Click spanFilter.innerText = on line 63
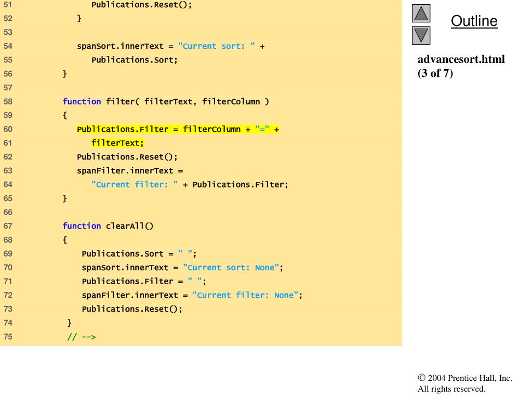Image resolution: width=532 pixels, height=399 pixels. (x=130, y=170)
